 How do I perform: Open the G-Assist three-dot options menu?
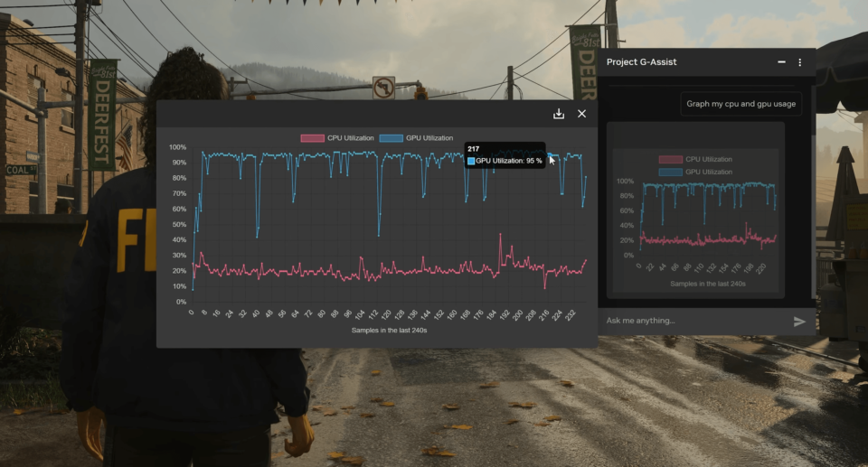(800, 62)
